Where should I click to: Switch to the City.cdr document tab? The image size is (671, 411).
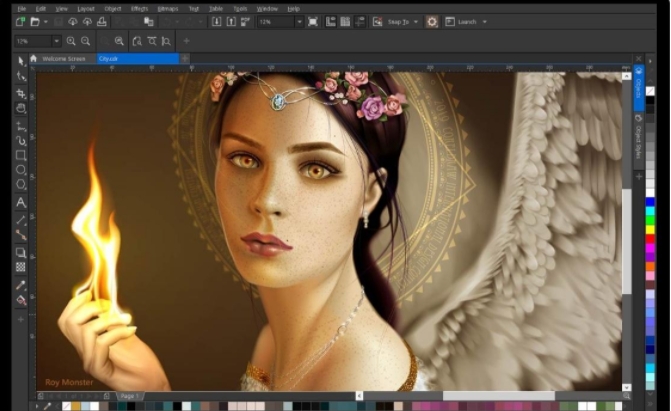[138, 59]
